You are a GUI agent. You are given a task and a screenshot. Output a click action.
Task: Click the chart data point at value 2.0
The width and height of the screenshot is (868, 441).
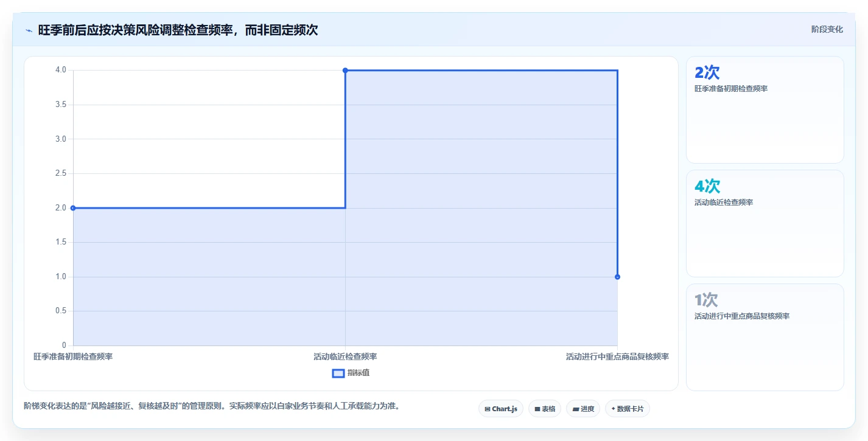click(73, 208)
